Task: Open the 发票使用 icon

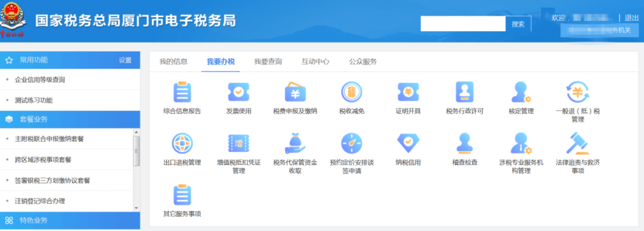Action: [x=239, y=92]
